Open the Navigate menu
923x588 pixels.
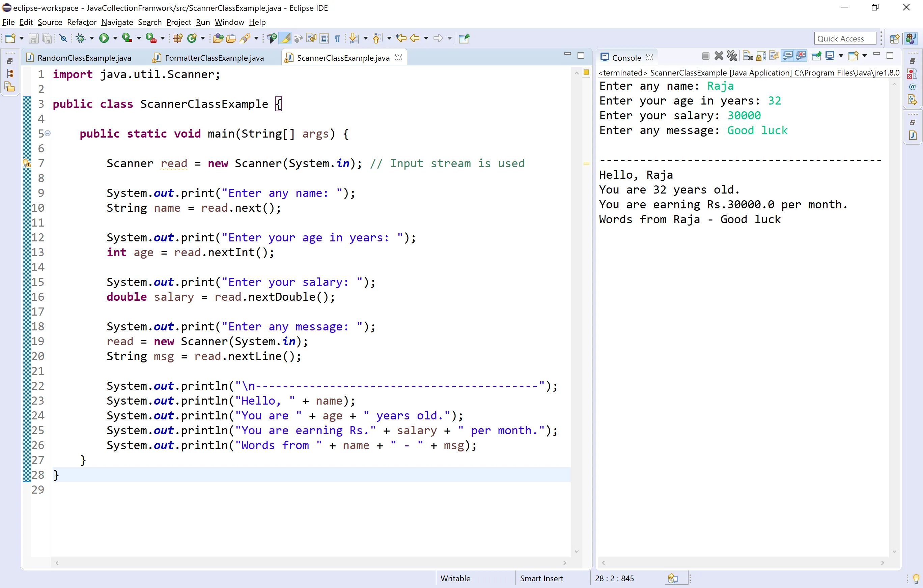(x=117, y=22)
